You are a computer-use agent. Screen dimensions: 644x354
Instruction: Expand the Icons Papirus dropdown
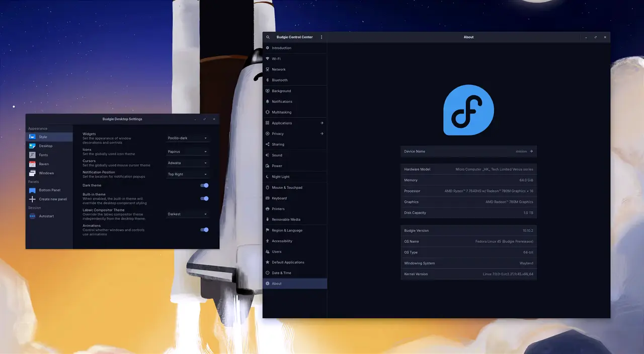click(x=187, y=152)
